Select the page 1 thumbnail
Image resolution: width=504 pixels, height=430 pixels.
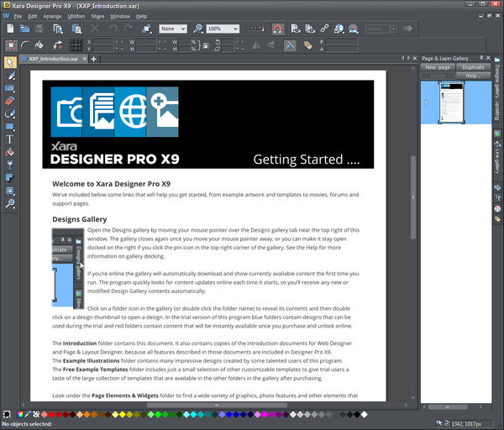pyautogui.click(x=452, y=102)
